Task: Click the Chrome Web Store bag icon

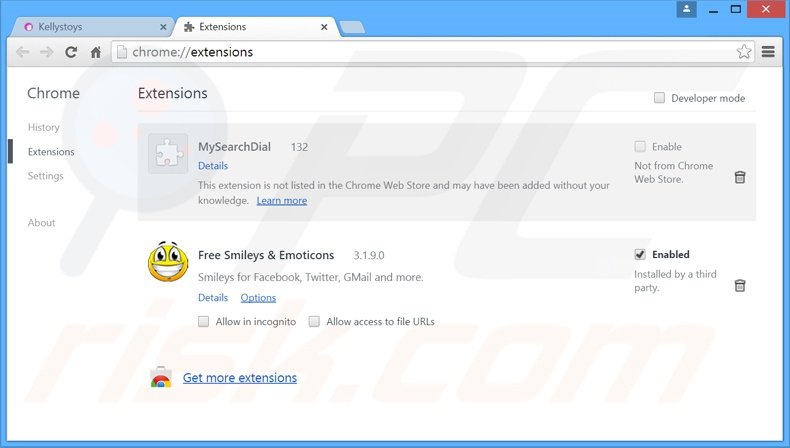Action: click(x=161, y=377)
